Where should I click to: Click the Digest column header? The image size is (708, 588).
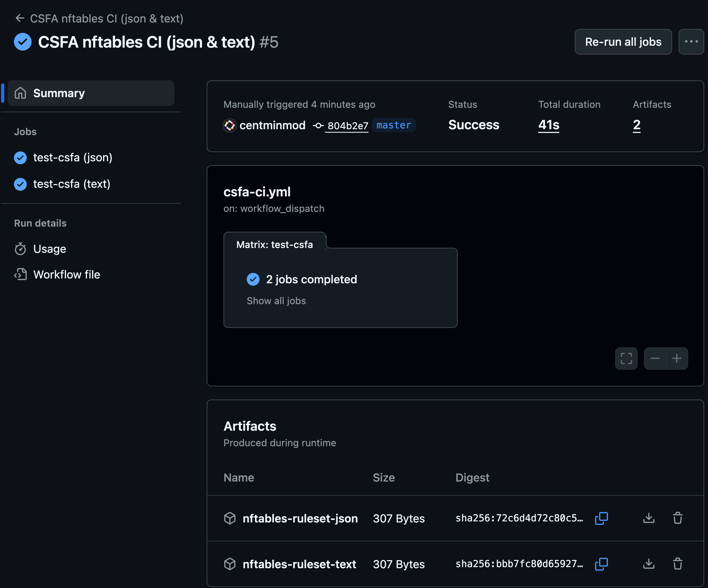click(472, 478)
